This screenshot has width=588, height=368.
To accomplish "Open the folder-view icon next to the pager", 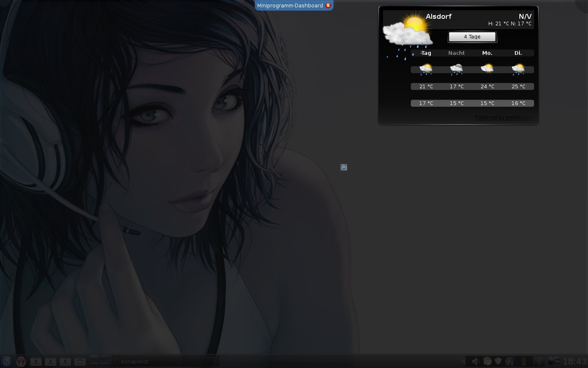I will point(80,361).
